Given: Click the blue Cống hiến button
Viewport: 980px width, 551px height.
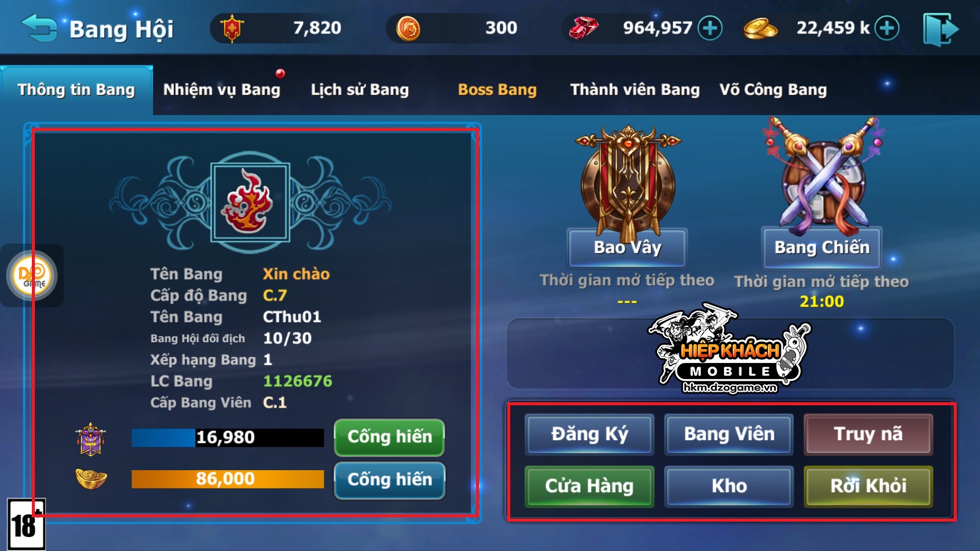Looking at the screenshot, I should tap(390, 480).
